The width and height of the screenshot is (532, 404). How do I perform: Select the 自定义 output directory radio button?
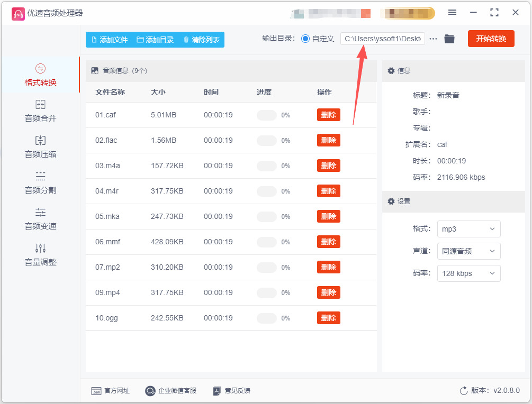tap(305, 39)
